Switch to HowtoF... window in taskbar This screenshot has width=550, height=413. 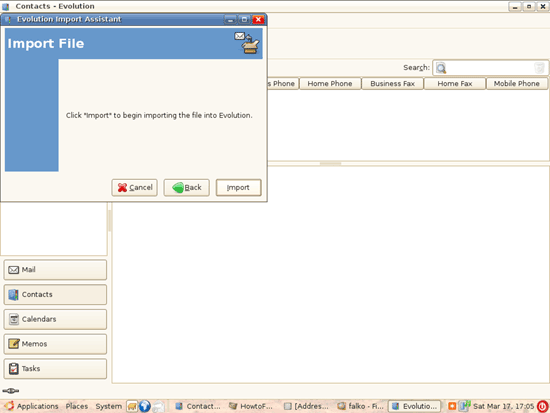(x=251, y=406)
